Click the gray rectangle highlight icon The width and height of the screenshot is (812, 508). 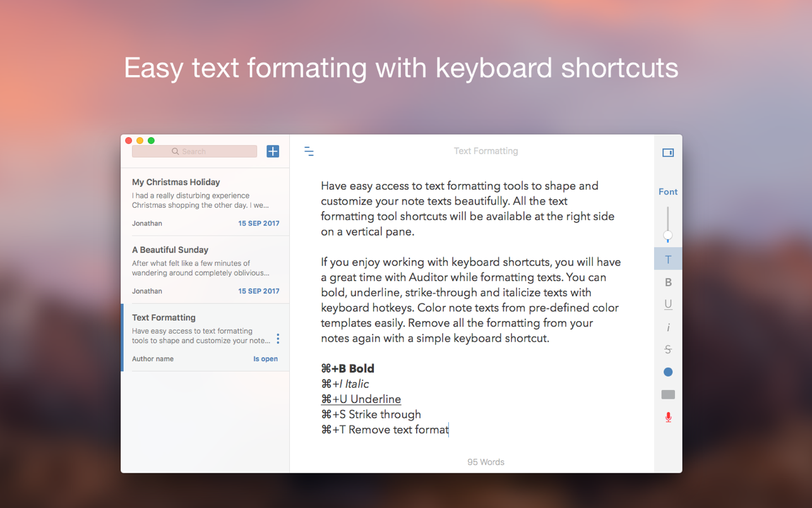(x=668, y=395)
